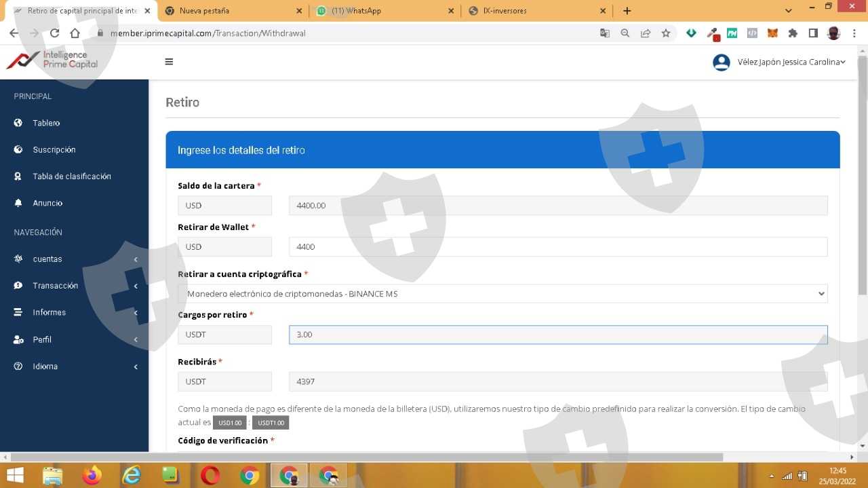Click the Perfil user icon

tap(18, 339)
